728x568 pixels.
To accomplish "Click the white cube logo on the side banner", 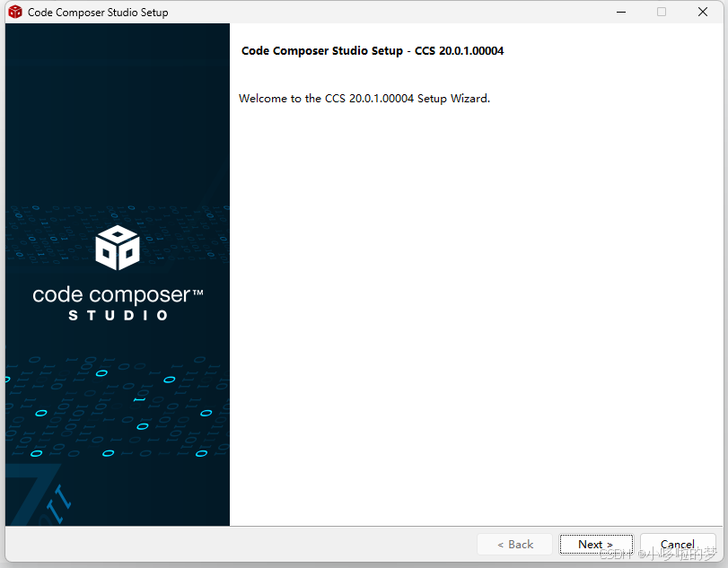I will (x=118, y=248).
